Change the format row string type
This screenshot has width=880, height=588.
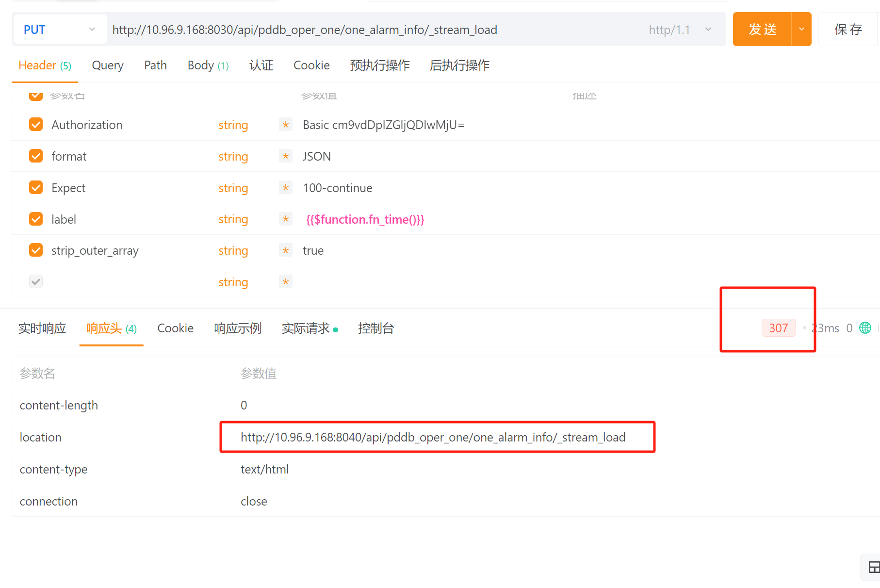pyautogui.click(x=233, y=157)
